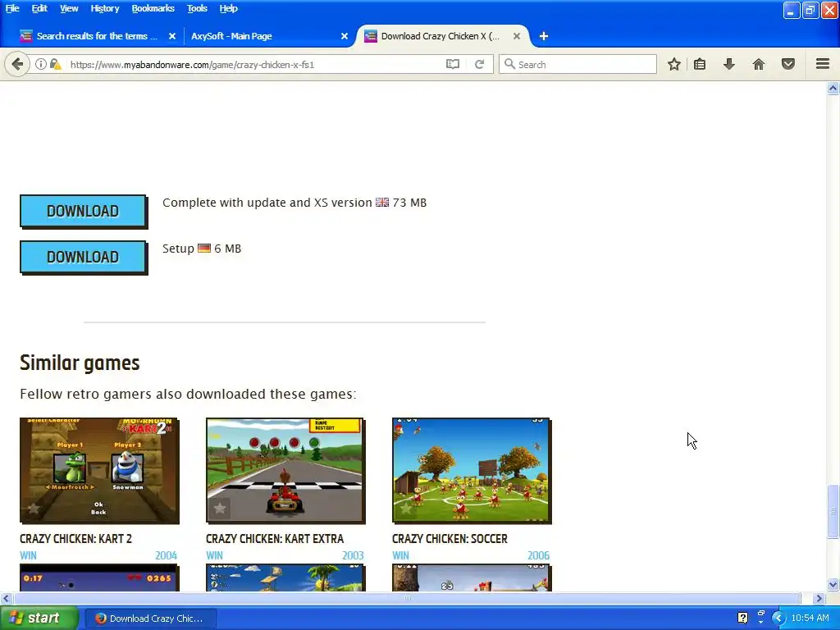Open the downloads arrow panel
Viewport: 840px width, 630px height.
[729, 64]
